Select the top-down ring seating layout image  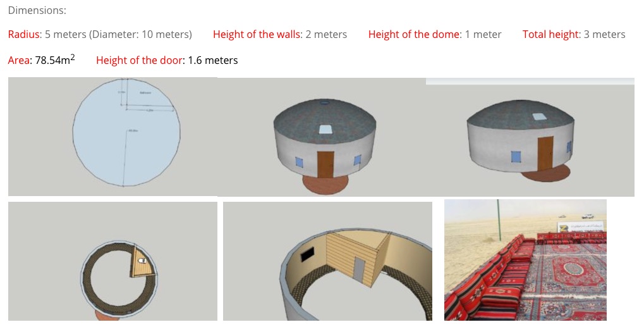112,261
